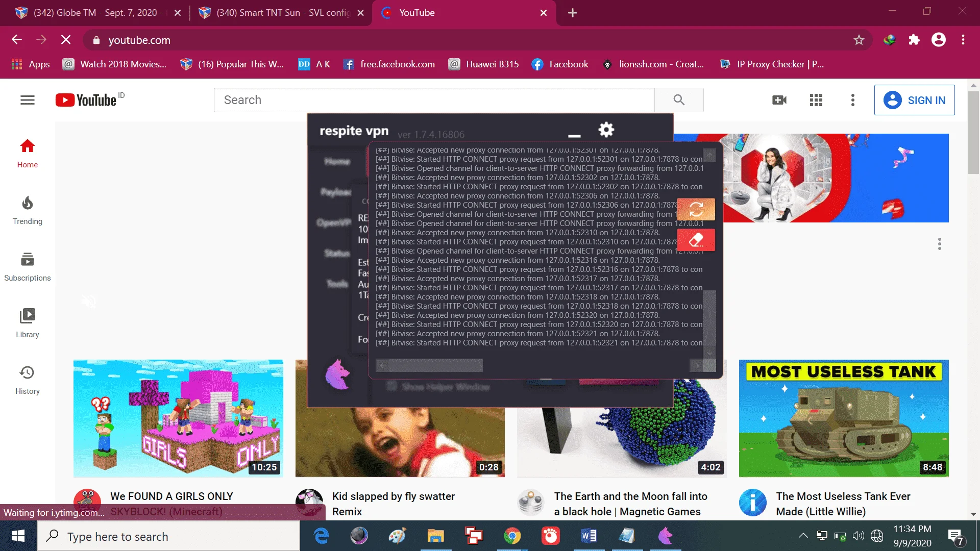Select the YouTube browser tab
Viewport: 980px width, 551px height.
click(x=464, y=13)
